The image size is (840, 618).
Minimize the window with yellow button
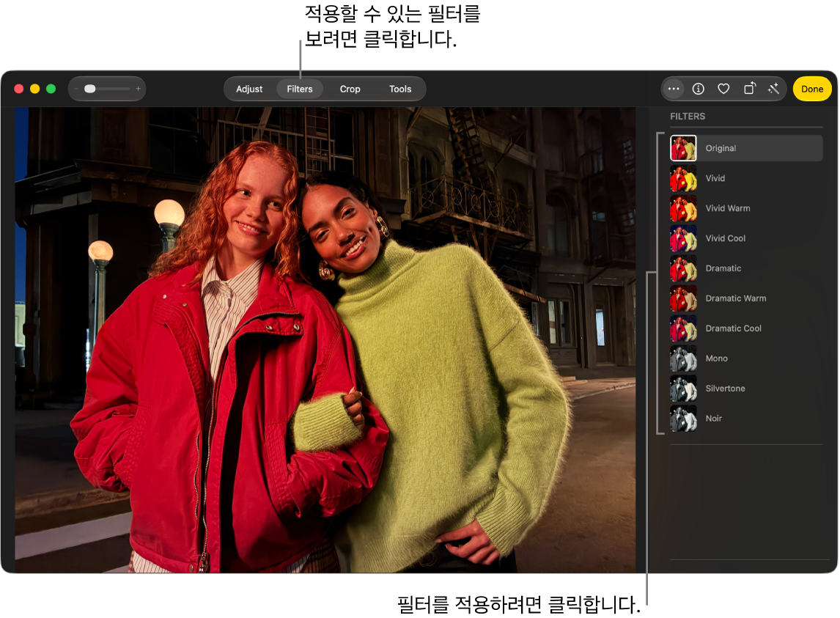35,89
